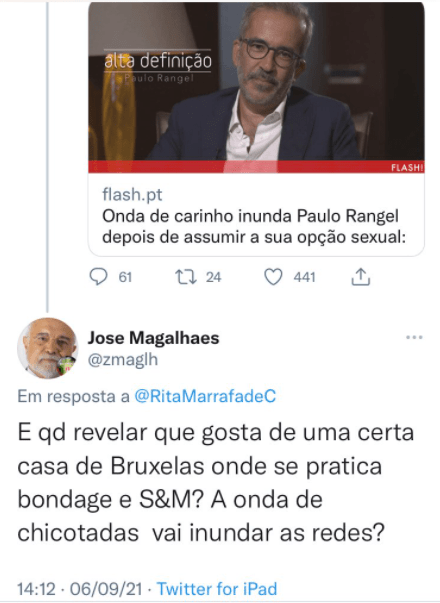View the 441 likes count
Image resolution: width=440 pixels, height=603 pixels.
tap(304, 277)
